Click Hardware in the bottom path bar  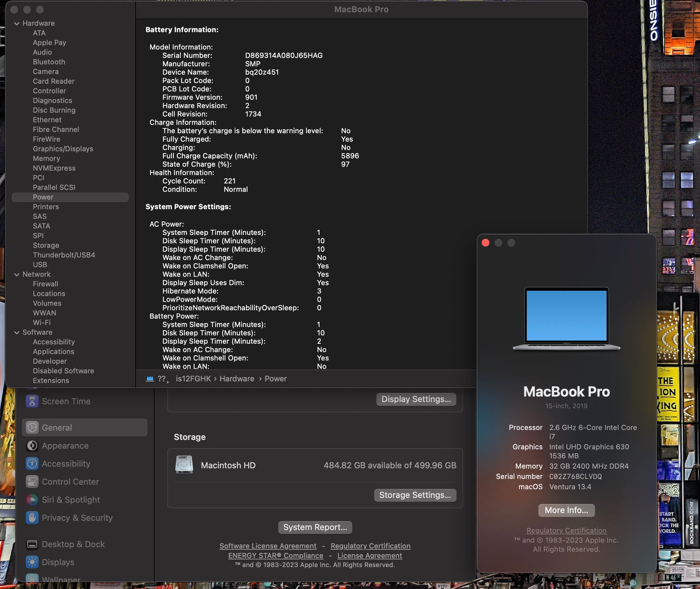pos(236,379)
